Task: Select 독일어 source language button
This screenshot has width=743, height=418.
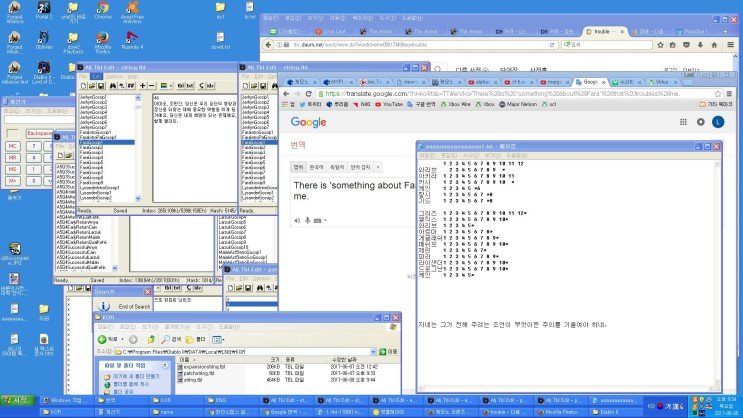Action: point(337,167)
